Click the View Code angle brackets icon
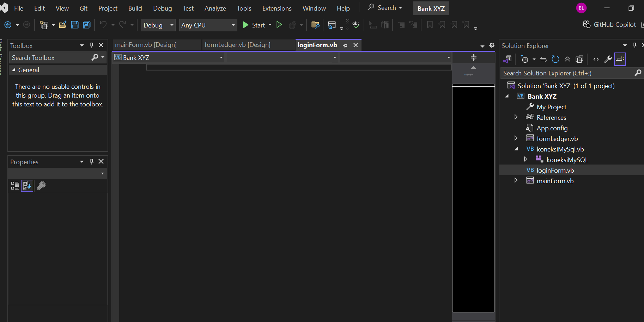 pos(596,59)
